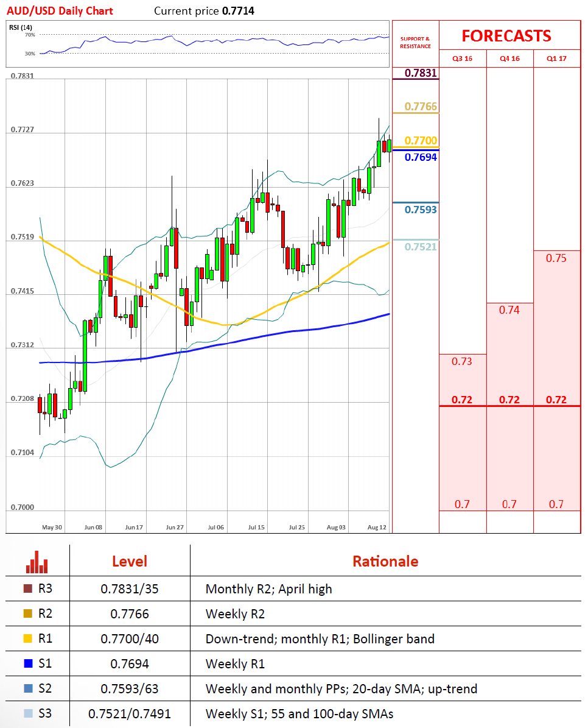Click the yellow R1 color square
Screen dimensions: 588x728
tap(27, 639)
